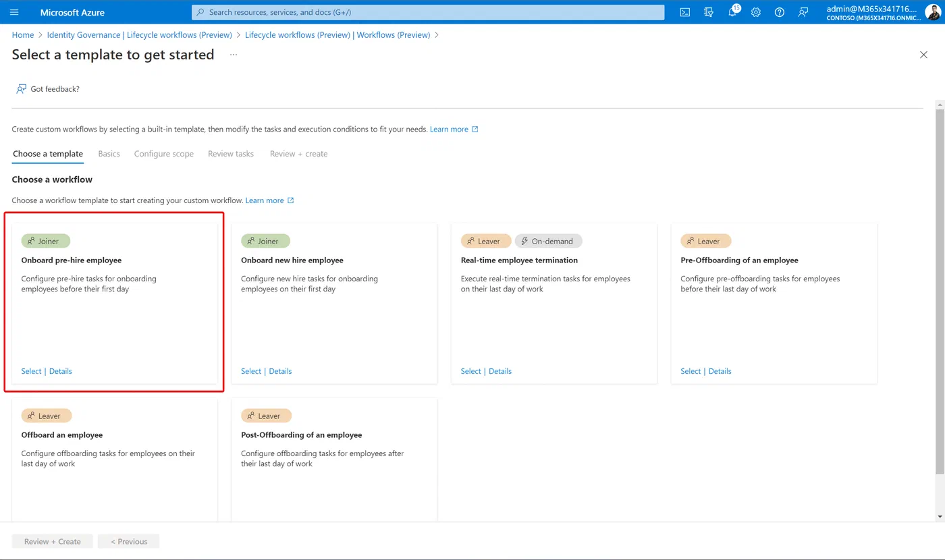Image resolution: width=945 pixels, height=560 pixels.
Task: View Details of Onboard new hire employee
Action: 281,371
